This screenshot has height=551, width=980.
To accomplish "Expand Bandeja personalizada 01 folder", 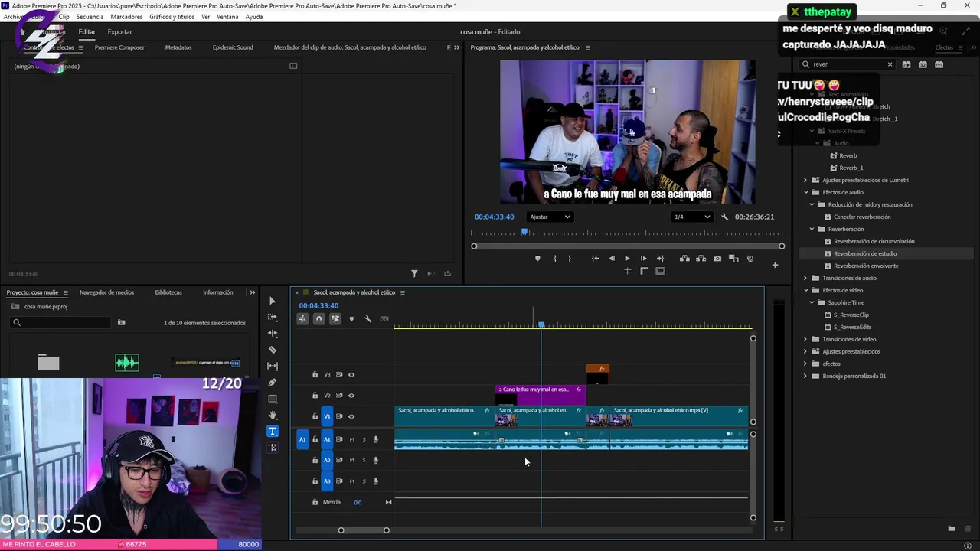I will [x=805, y=376].
